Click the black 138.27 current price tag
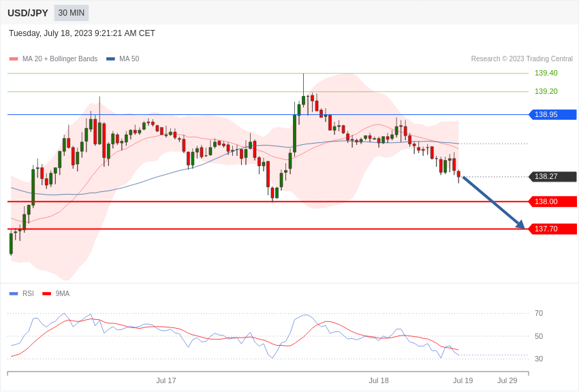 coord(553,177)
